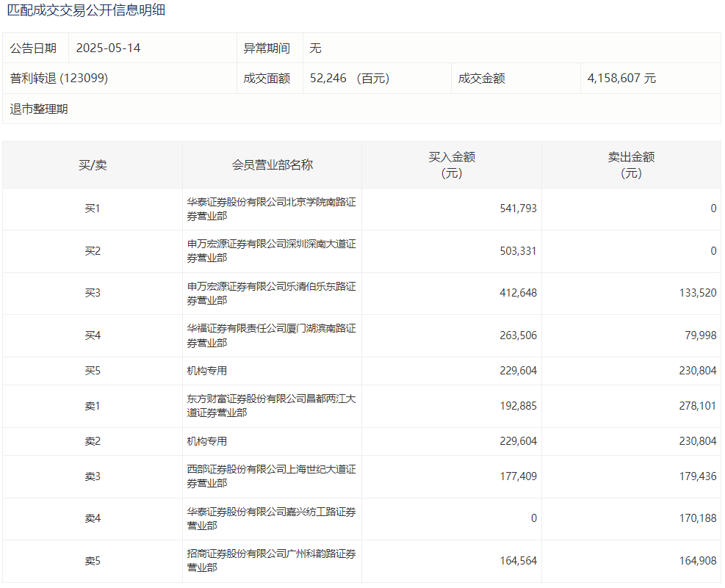Click the 买/卖 column header
This screenshot has height=588, width=725.
(x=93, y=165)
